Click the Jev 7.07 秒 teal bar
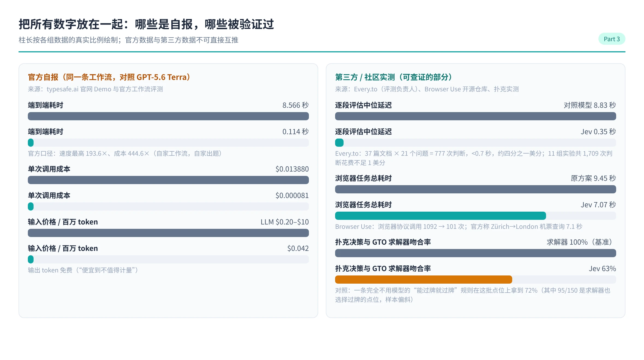The height and width of the screenshot is (360, 644). [x=440, y=216]
